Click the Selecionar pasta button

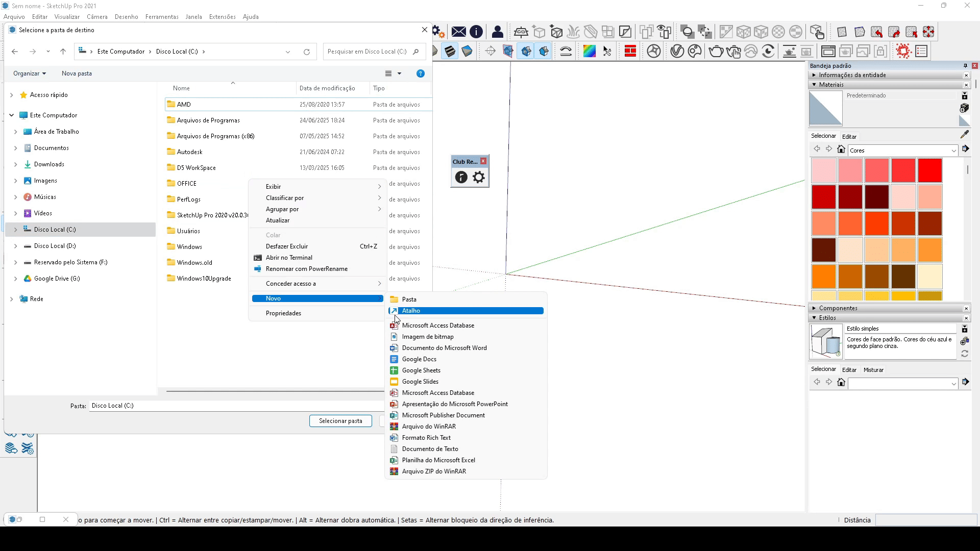[340, 421]
